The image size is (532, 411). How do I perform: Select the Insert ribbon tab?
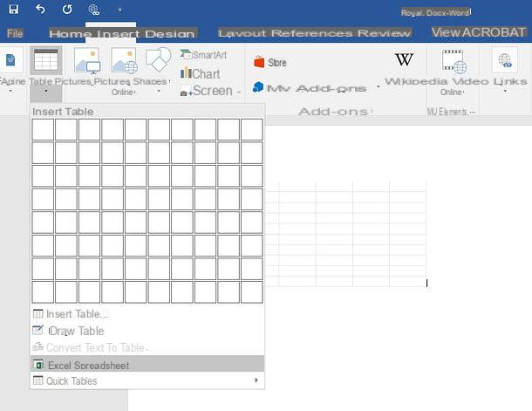coord(119,34)
